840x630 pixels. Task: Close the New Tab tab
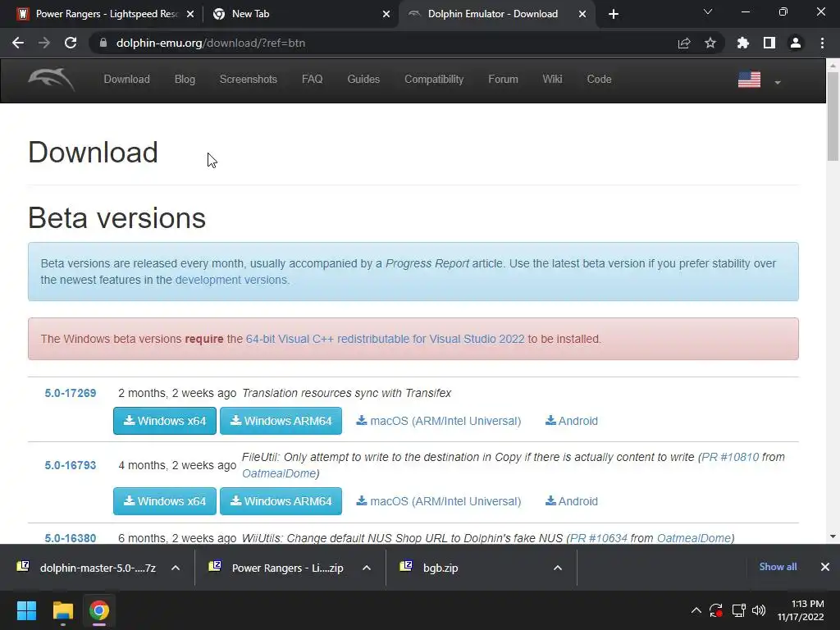[386, 14]
